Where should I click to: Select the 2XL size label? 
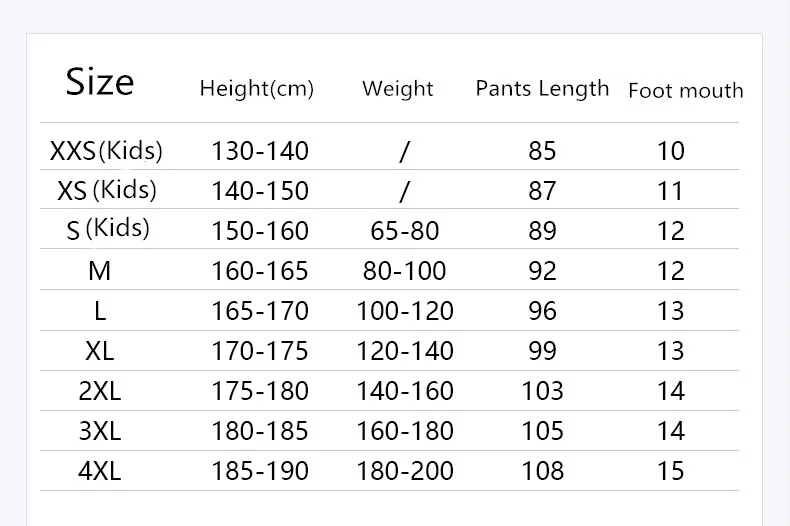pos(100,391)
